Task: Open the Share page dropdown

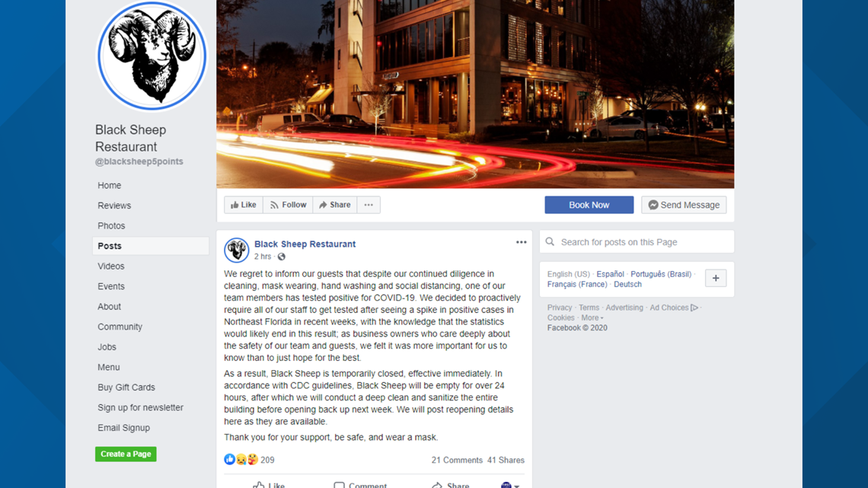Action: (335, 205)
